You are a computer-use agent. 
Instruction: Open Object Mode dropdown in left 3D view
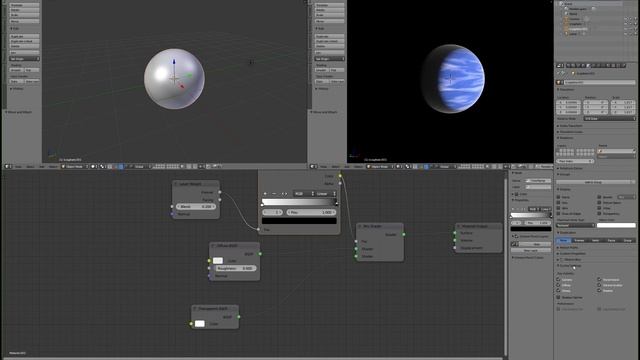click(75, 167)
